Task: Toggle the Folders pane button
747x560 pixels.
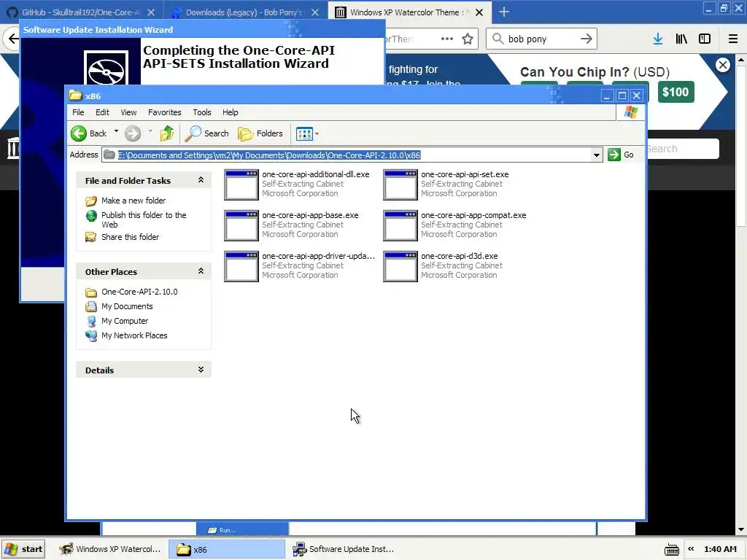Action: pos(260,133)
